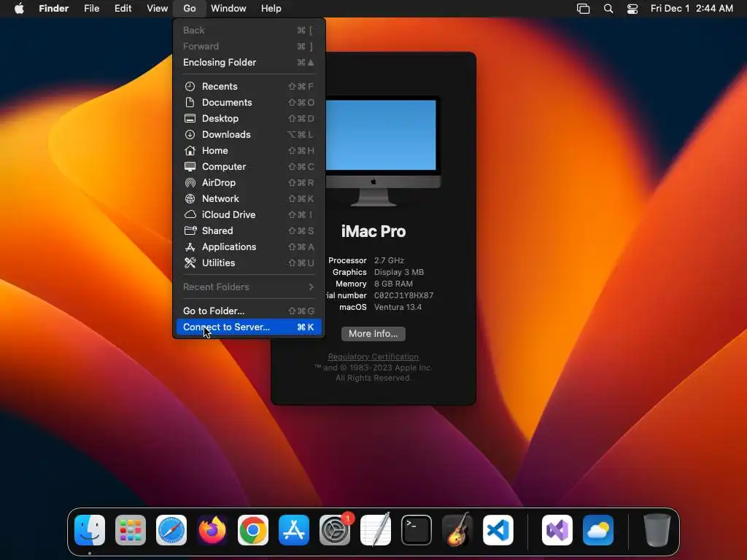Choose iCloud Drive in the Go menu
The height and width of the screenshot is (560, 747).
(x=249, y=215)
